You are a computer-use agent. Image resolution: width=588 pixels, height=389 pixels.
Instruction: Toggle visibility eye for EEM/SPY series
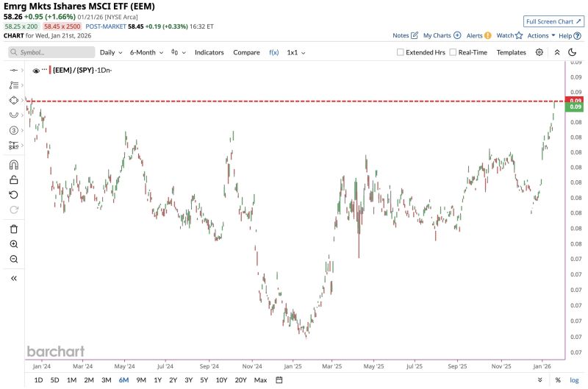tap(36, 71)
